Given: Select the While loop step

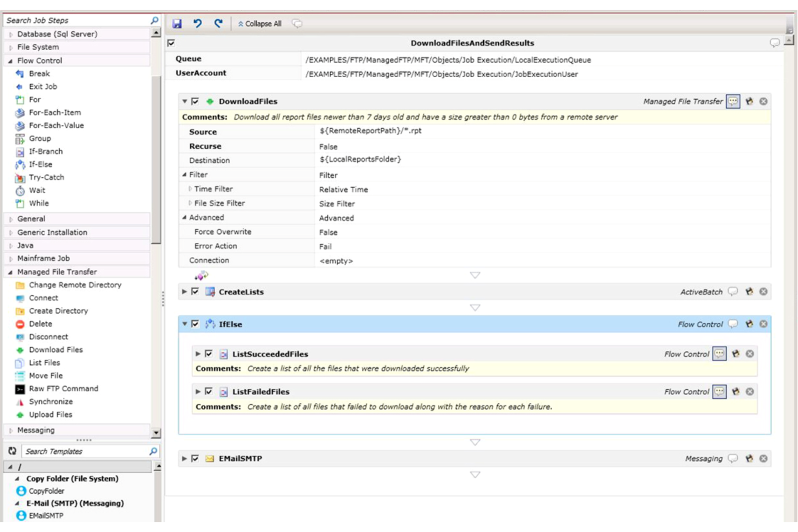Looking at the screenshot, I should [x=38, y=203].
